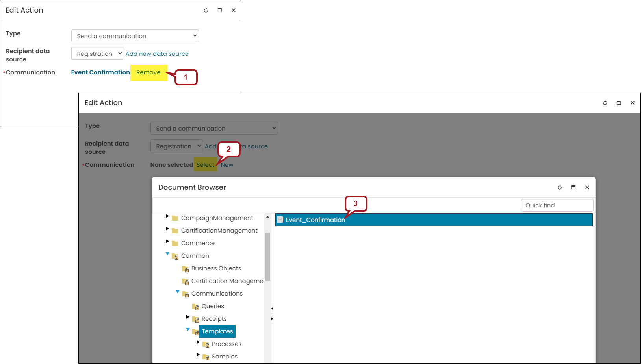Viewport: 642px width, 364px height.
Task: Collapse the Templates tree node
Action: (x=188, y=329)
